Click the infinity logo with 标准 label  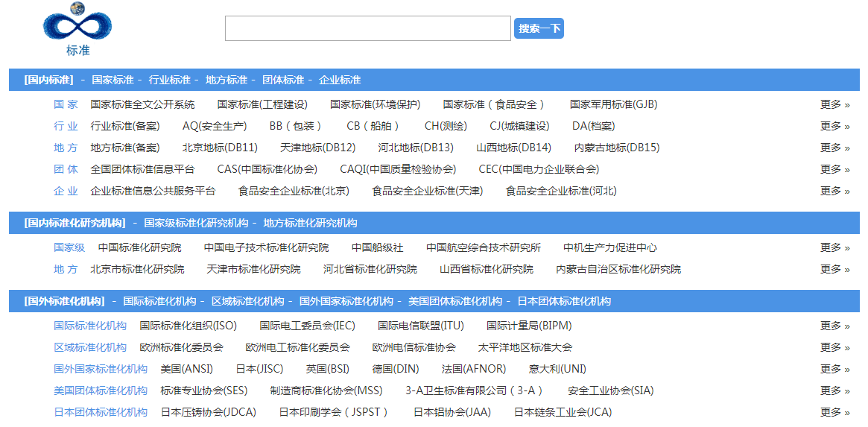[77, 29]
